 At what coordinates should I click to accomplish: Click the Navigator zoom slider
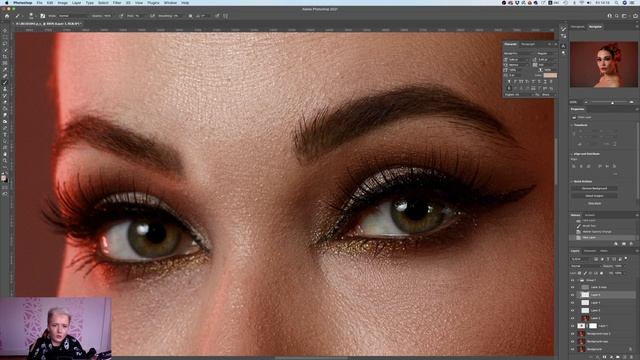(609, 102)
